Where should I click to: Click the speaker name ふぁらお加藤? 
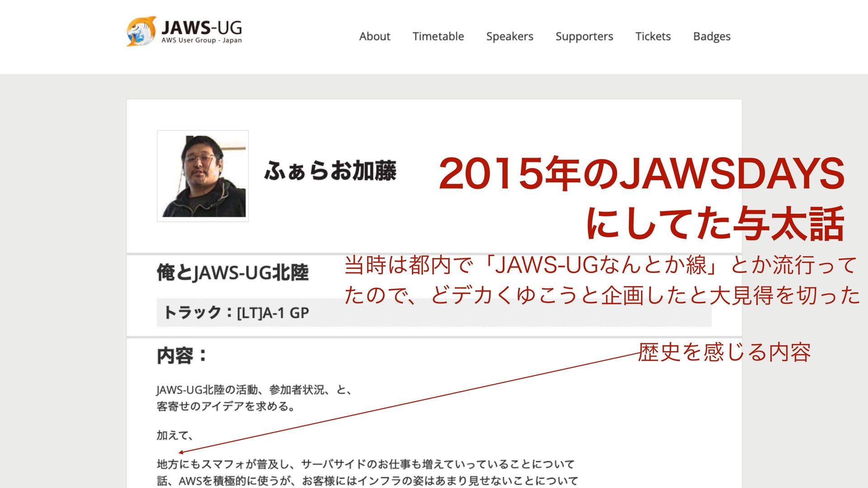(330, 171)
